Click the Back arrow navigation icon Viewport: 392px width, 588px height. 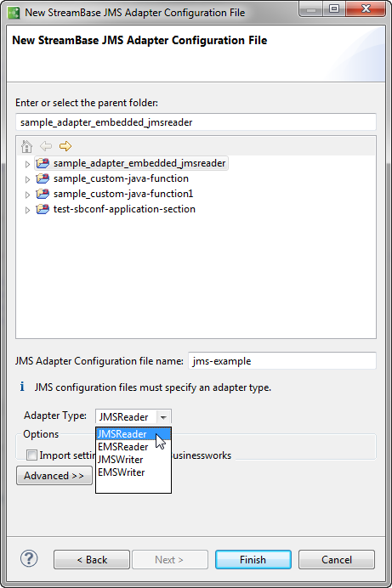[x=46, y=146]
